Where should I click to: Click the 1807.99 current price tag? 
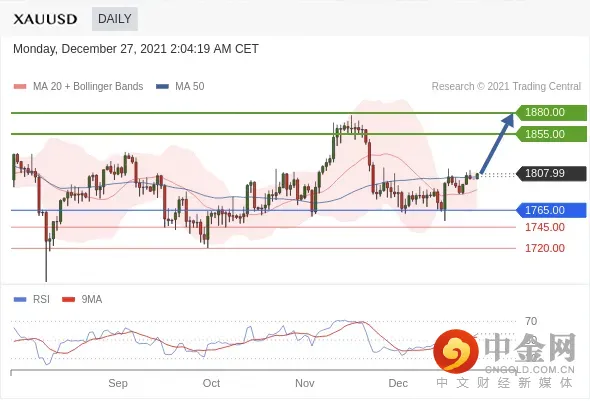coord(550,173)
